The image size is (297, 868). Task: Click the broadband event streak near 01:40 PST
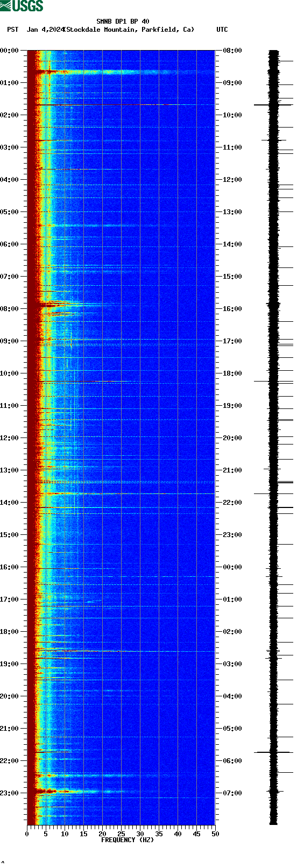pos(121,105)
